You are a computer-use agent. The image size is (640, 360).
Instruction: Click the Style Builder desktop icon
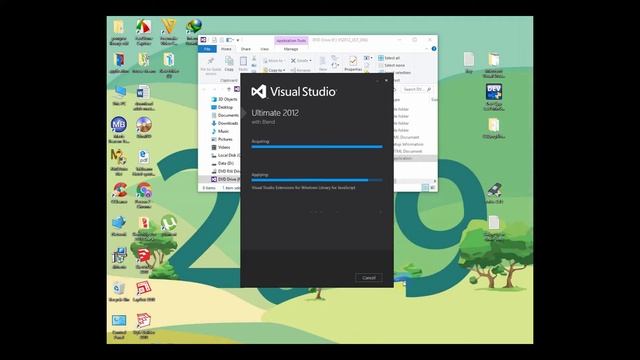tap(143, 327)
